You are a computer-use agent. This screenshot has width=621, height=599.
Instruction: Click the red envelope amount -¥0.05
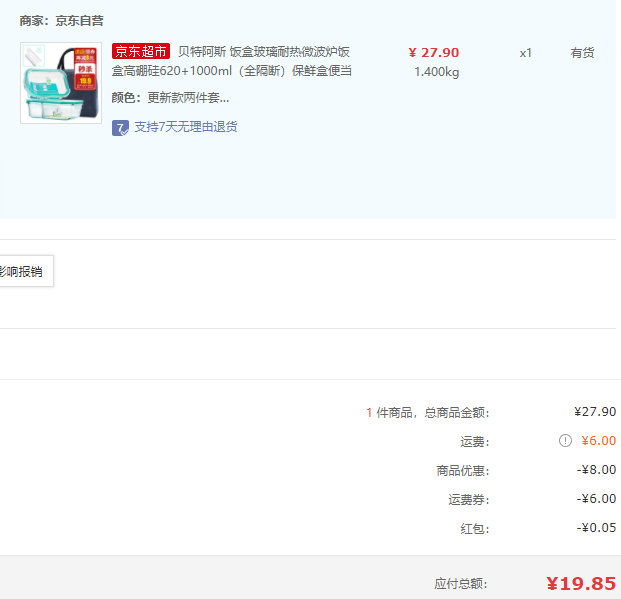click(596, 528)
